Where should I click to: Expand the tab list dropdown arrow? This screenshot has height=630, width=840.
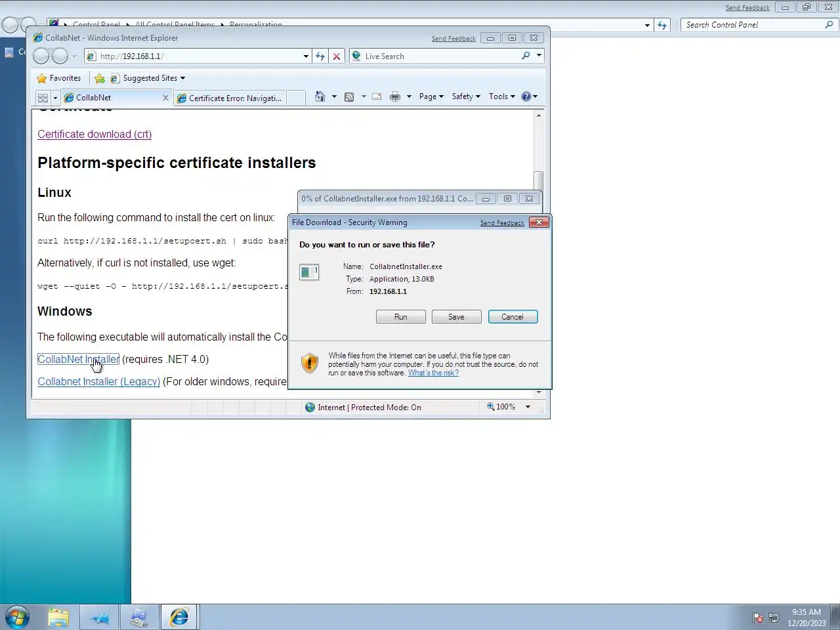click(x=55, y=98)
